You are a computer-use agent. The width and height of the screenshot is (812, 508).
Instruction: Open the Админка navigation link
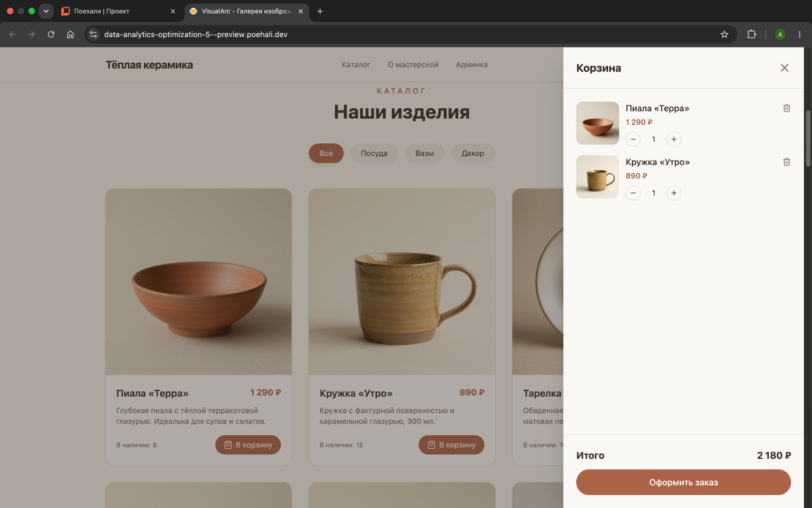pyautogui.click(x=471, y=65)
